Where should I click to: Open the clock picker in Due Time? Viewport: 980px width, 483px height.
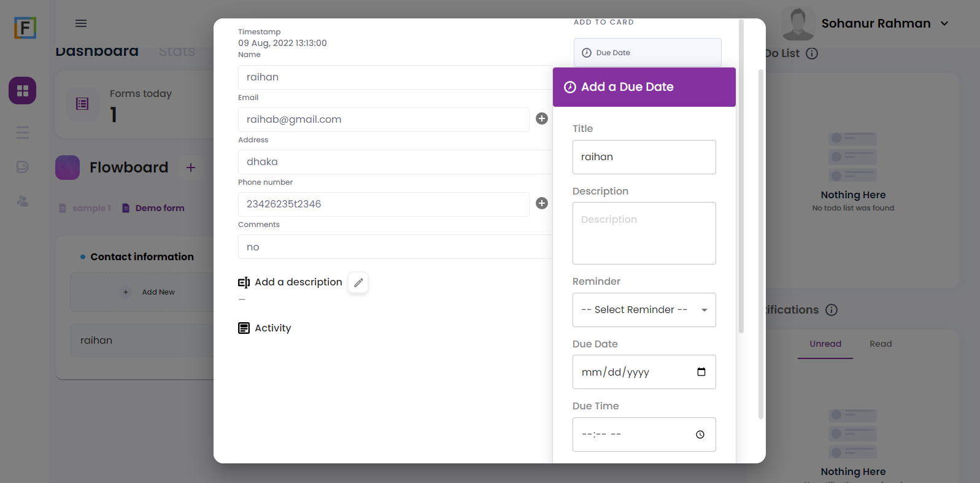pos(700,435)
